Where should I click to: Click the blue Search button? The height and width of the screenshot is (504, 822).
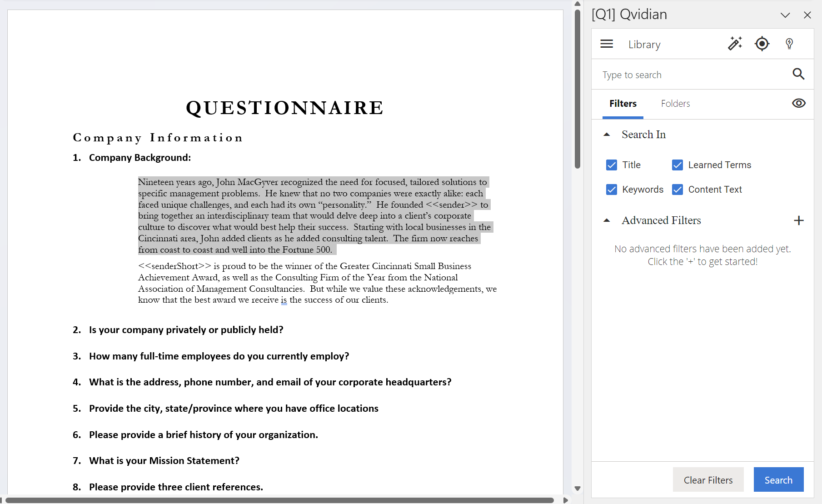click(x=778, y=480)
